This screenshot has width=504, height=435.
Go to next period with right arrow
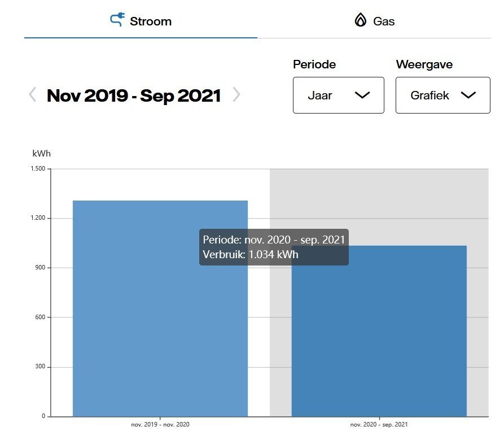[236, 95]
